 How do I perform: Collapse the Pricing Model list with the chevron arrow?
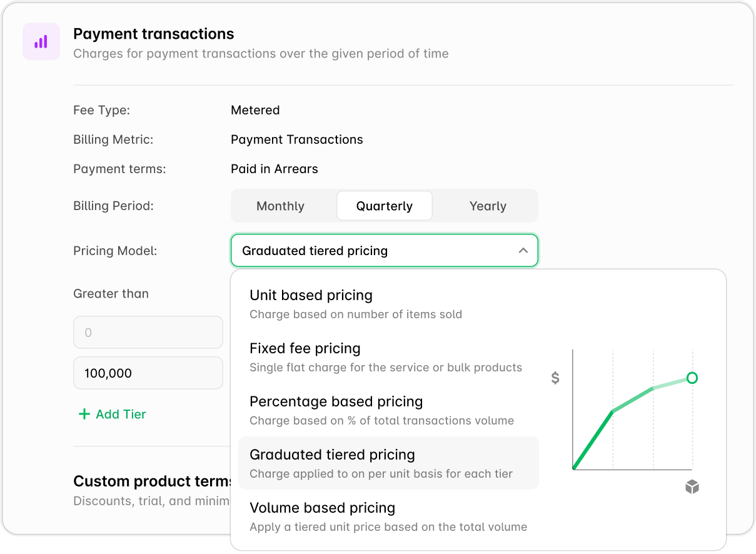(523, 251)
